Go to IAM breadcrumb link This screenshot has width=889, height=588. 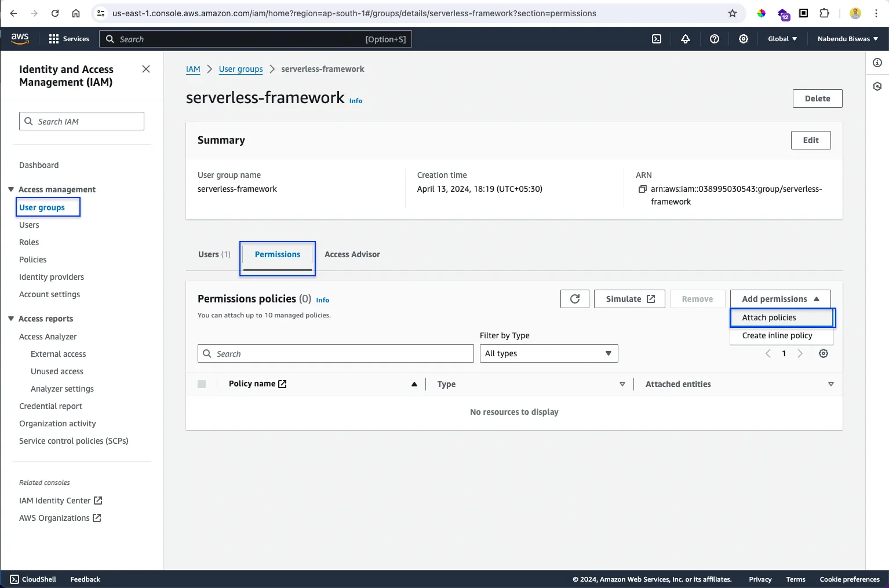[193, 69]
